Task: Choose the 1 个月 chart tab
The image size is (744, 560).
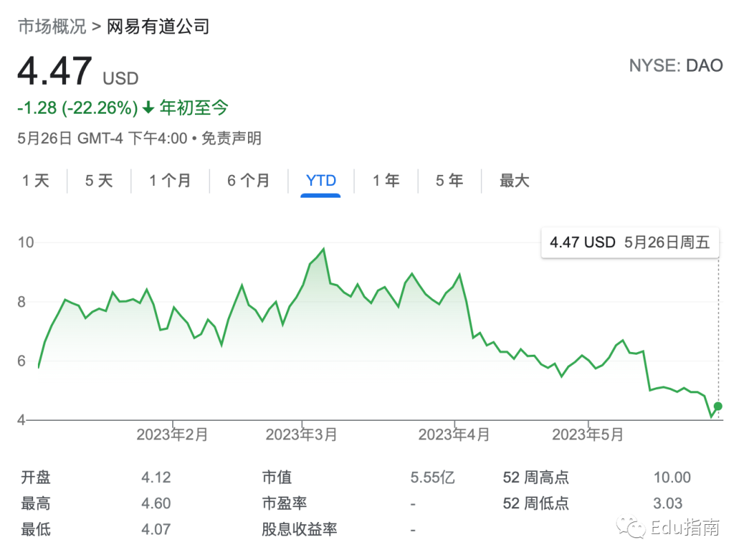Action: point(169,181)
